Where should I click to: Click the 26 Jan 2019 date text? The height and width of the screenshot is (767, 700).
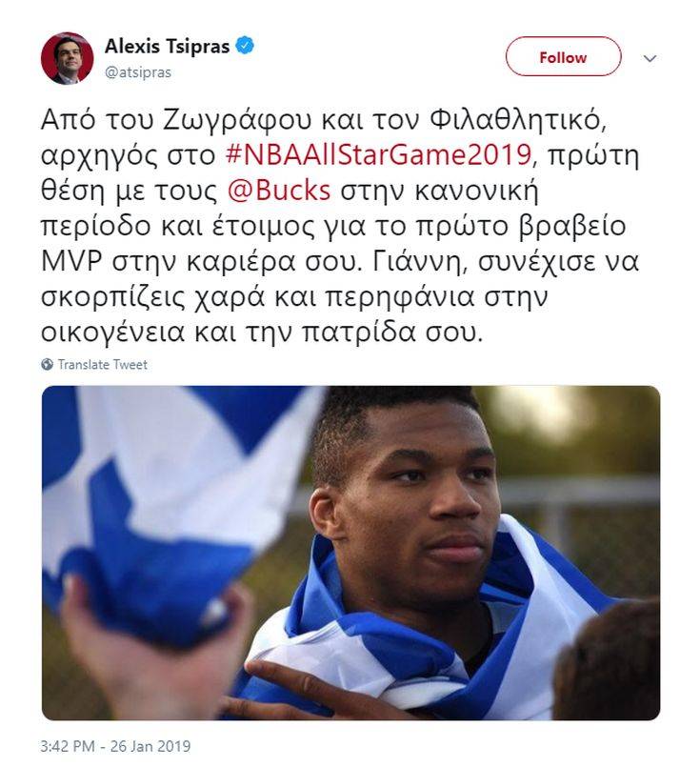pos(150,746)
